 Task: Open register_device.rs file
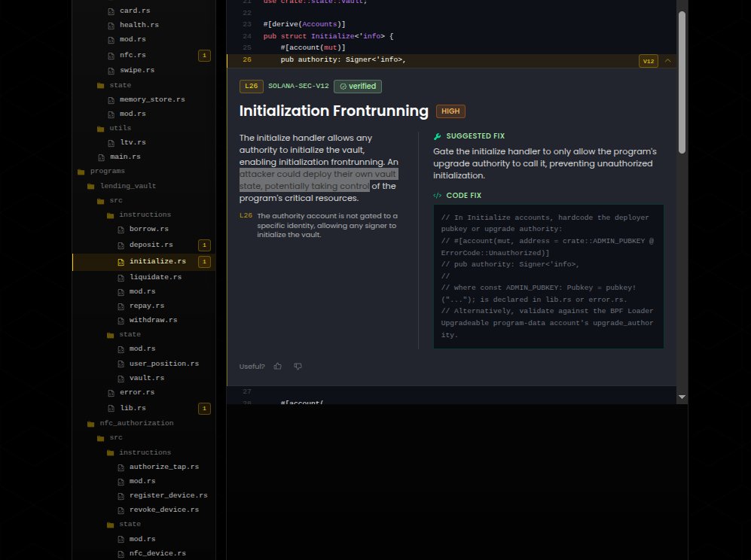[168, 495]
